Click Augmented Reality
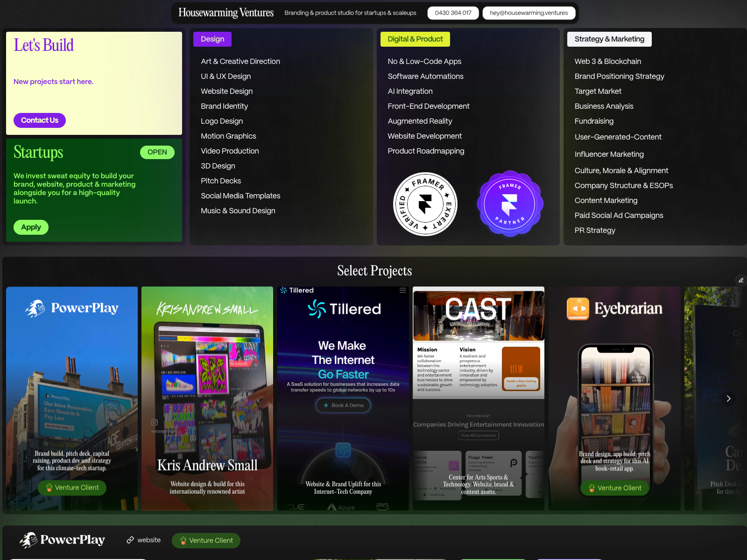 pyautogui.click(x=420, y=121)
